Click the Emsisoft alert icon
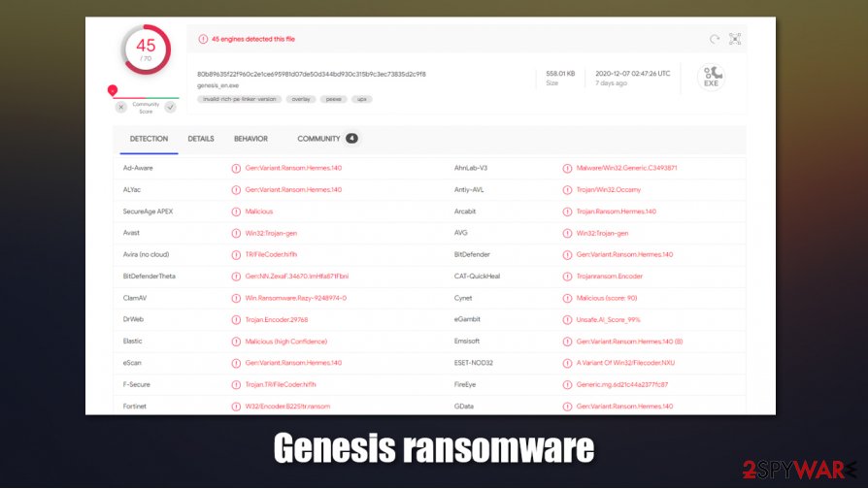The width and height of the screenshot is (868, 489). click(567, 342)
